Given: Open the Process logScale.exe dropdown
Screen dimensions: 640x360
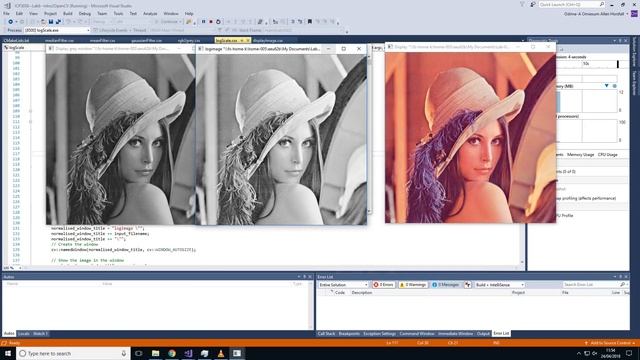Looking at the screenshot, I should [x=56, y=30].
